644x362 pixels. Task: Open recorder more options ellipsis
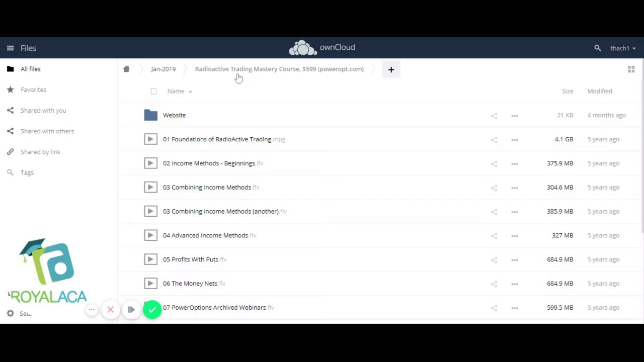[x=92, y=310]
